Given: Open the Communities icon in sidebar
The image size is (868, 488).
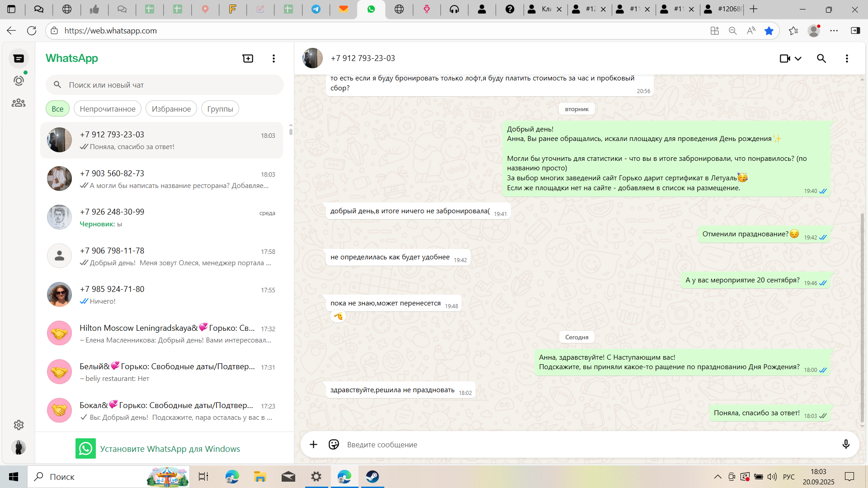Looking at the screenshot, I should tap(19, 103).
